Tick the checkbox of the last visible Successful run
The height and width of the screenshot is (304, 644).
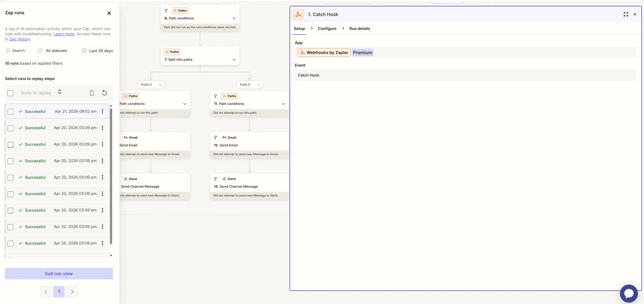pos(11,243)
